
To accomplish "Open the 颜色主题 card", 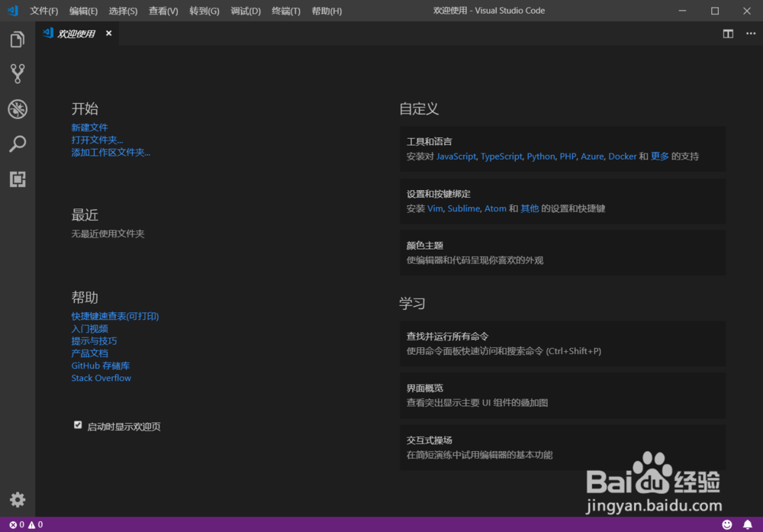I will click(x=562, y=253).
